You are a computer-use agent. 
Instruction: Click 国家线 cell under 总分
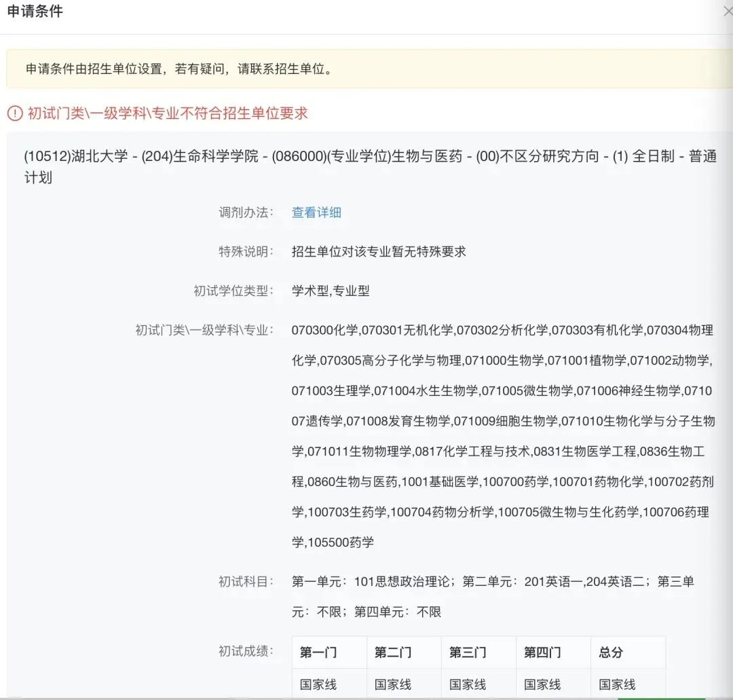click(628, 684)
